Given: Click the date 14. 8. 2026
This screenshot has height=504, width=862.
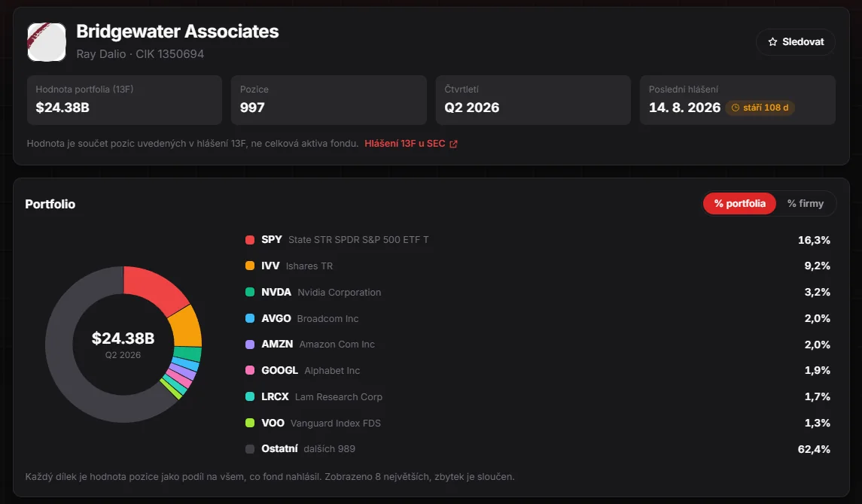Looking at the screenshot, I should [684, 108].
